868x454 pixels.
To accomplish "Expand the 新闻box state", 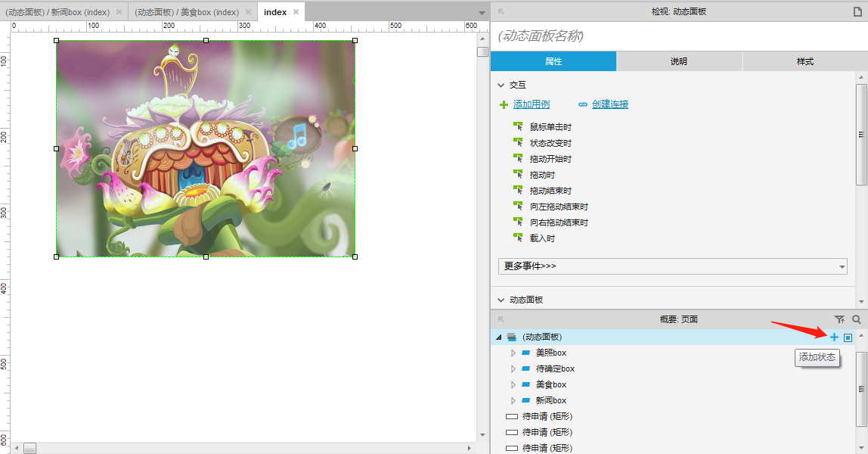I will [513, 401].
